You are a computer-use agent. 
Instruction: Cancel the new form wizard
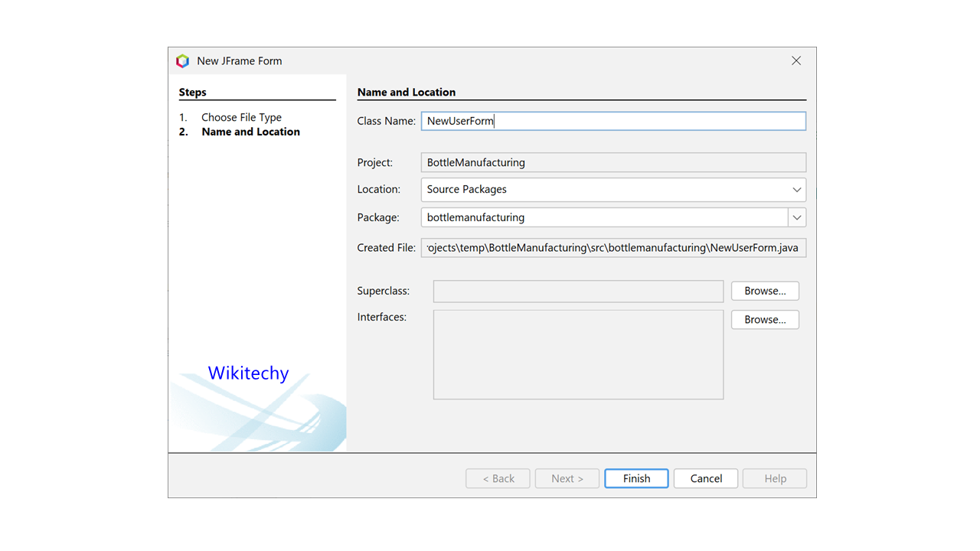coord(704,478)
